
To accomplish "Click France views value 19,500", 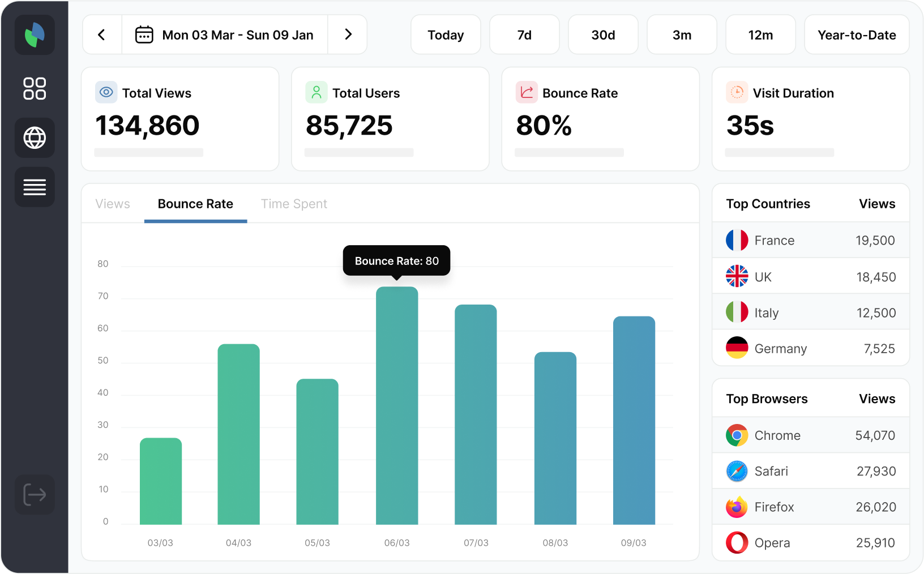I will [875, 241].
